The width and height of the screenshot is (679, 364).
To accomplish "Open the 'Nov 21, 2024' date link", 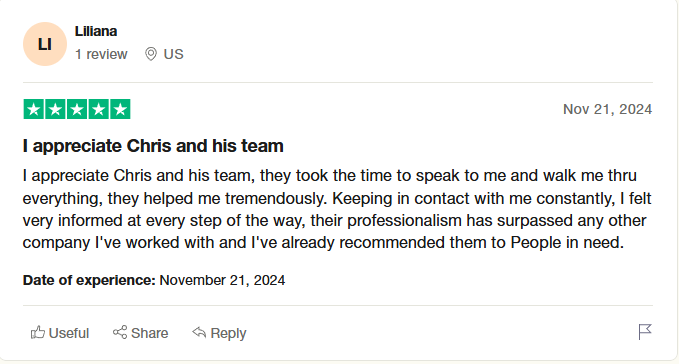I will 607,109.
